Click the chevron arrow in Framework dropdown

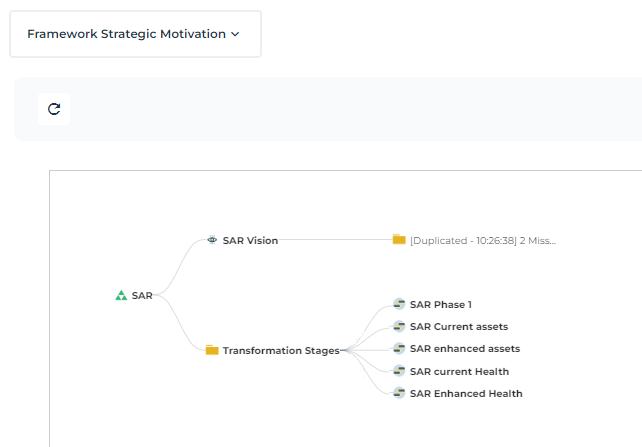tap(235, 34)
